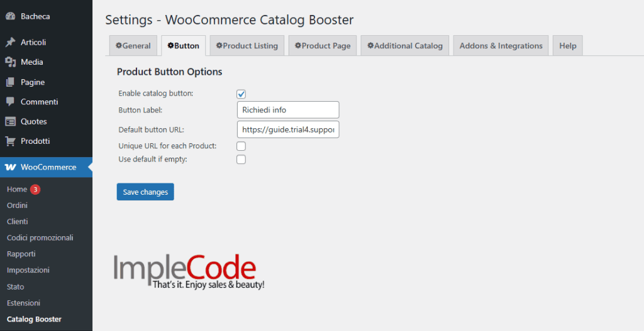Open the Stato submenu

pyautogui.click(x=15, y=286)
